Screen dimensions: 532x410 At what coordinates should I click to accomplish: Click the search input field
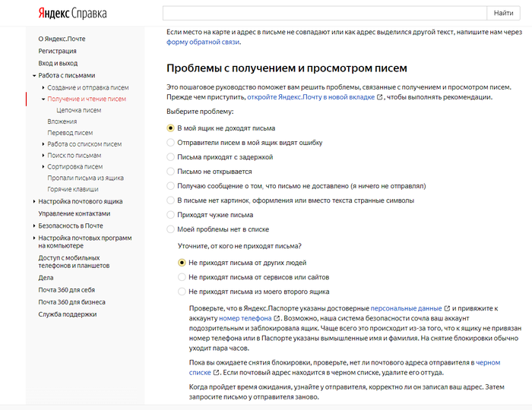[x=325, y=13]
